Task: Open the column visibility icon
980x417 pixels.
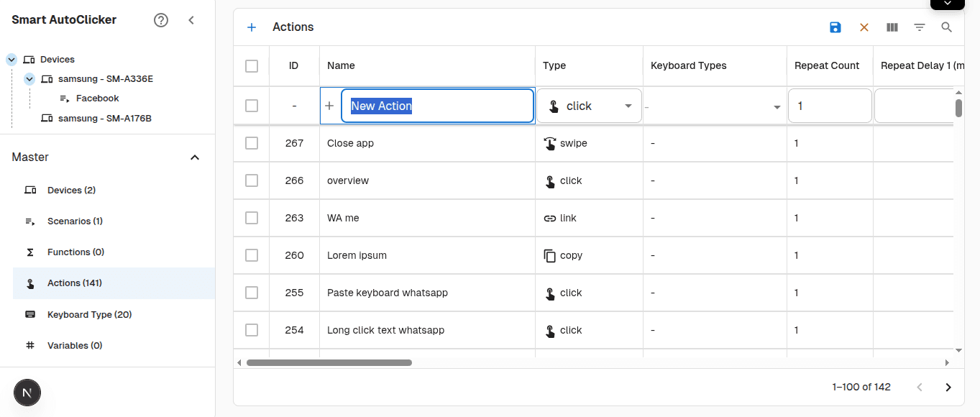Action: pyautogui.click(x=892, y=27)
